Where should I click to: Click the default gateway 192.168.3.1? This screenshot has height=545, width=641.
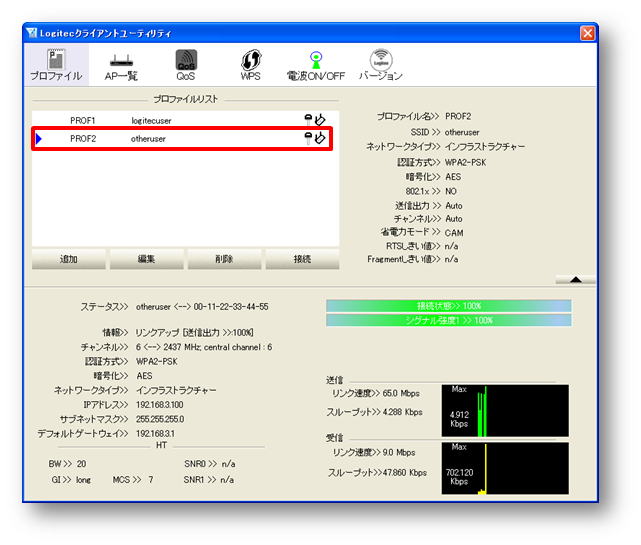coord(155,433)
